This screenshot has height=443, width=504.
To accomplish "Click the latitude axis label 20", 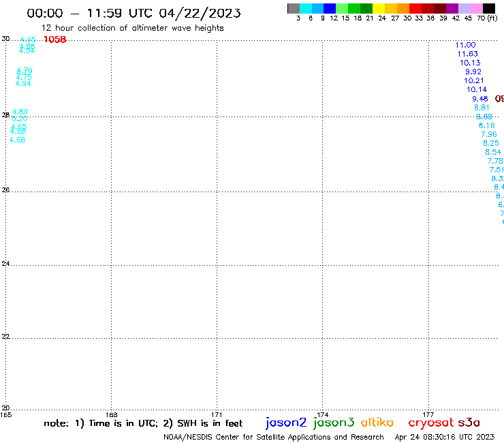I will tap(5, 408).
